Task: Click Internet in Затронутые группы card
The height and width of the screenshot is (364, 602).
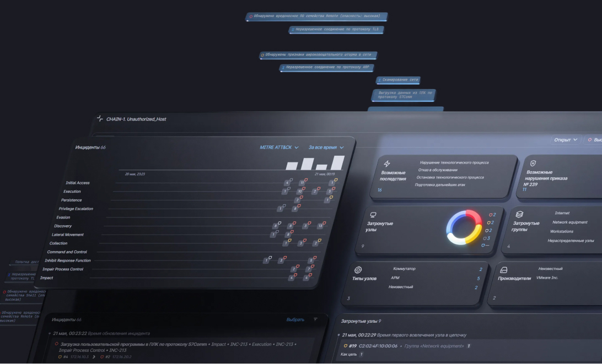Action: coord(562,213)
